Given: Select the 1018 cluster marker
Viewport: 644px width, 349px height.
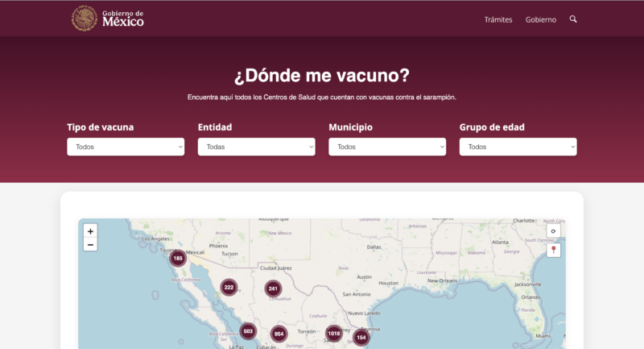Looking at the screenshot, I should pos(334,333).
